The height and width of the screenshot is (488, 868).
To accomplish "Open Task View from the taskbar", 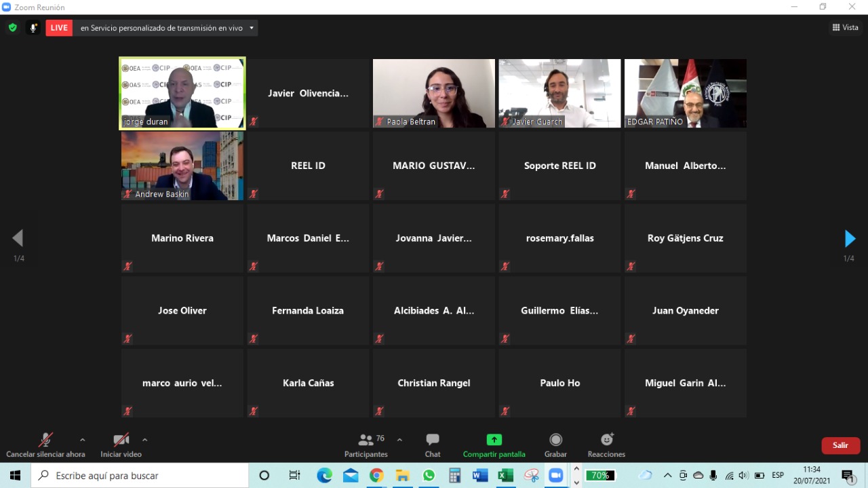I will tap(294, 475).
